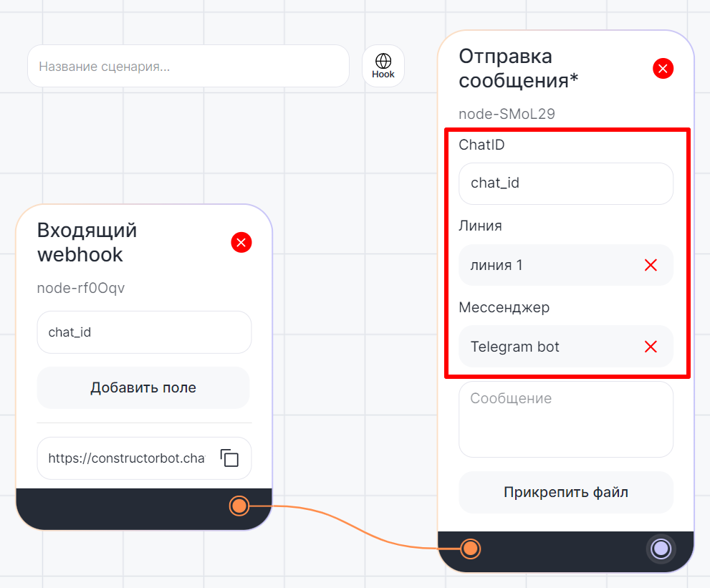Delete the Отправка сообщения node
The width and height of the screenshot is (710, 588).
tap(663, 69)
